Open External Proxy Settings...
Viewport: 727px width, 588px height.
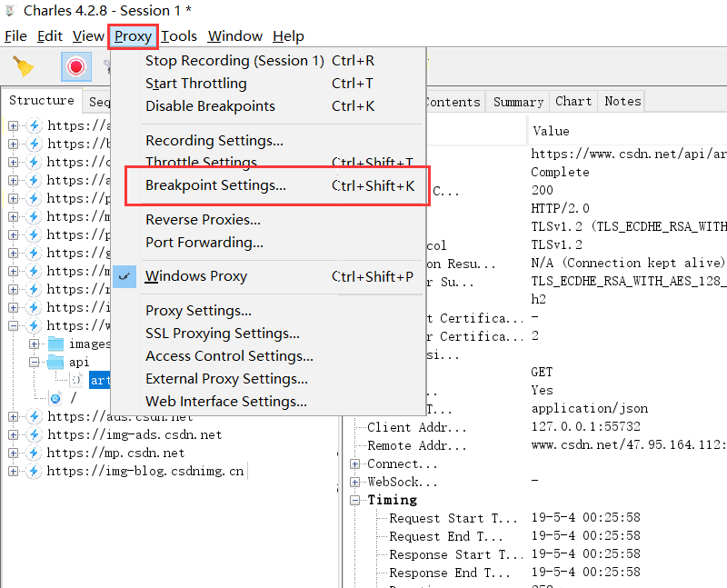(269, 379)
